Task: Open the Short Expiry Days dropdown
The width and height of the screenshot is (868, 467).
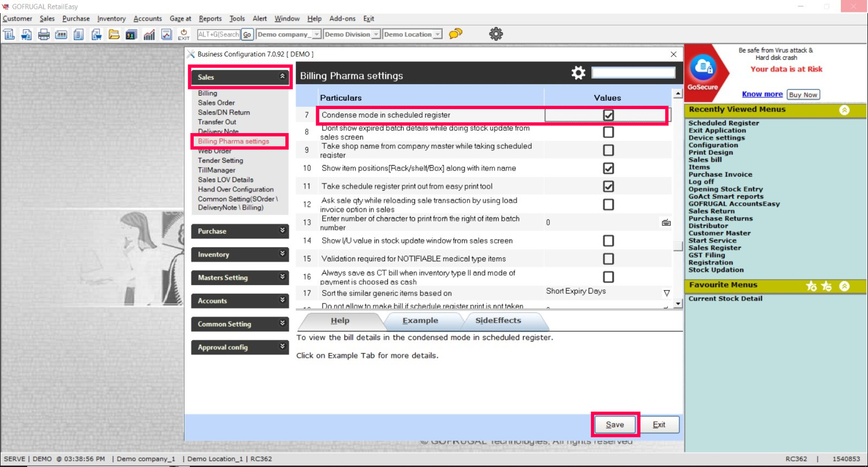Action: pos(667,293)
